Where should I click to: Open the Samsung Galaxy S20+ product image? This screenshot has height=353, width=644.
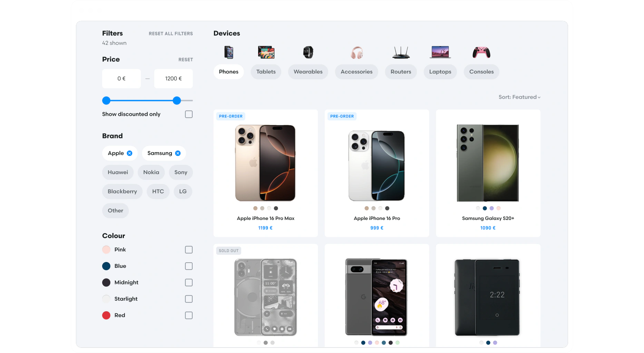pos(488,163)
